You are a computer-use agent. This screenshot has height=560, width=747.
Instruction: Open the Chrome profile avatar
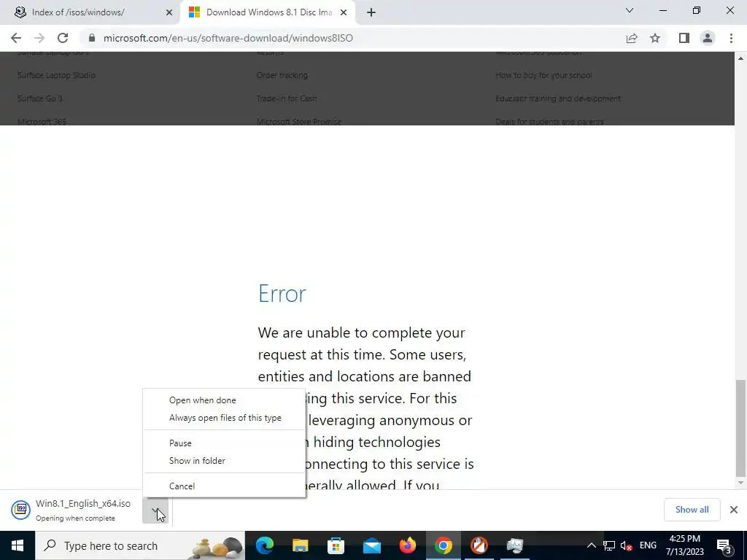pos(708,38)
